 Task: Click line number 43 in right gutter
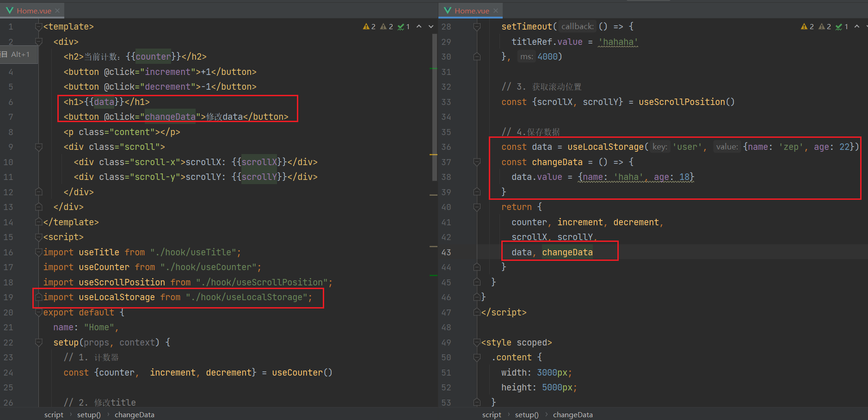(446, 252)
